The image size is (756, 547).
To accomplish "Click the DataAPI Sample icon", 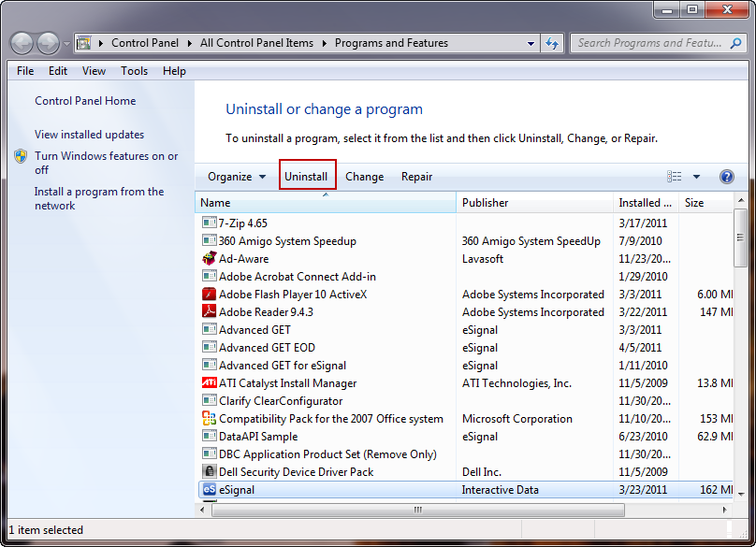I will pyautogui.click(x=209, y=436).
